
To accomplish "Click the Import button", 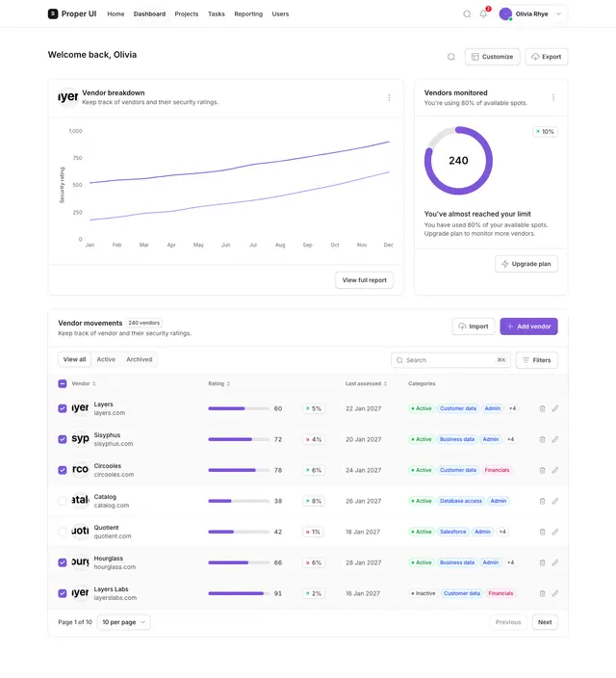I will (474, 326).
